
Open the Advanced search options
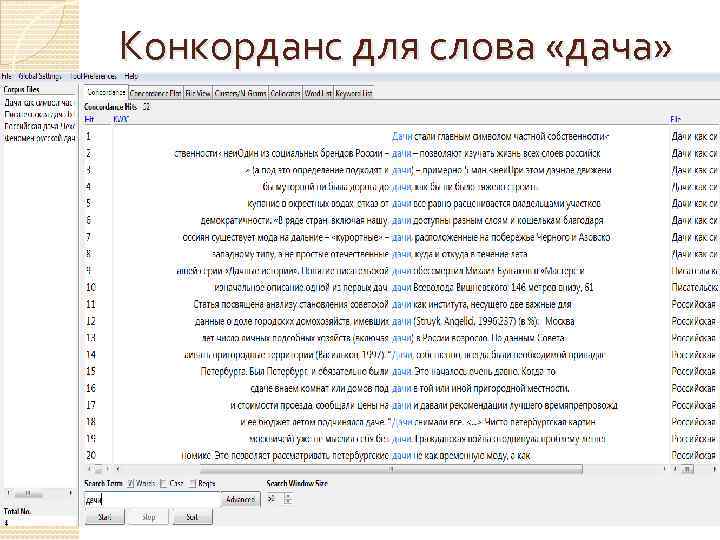pyautogui.click(x=241, y=500)
